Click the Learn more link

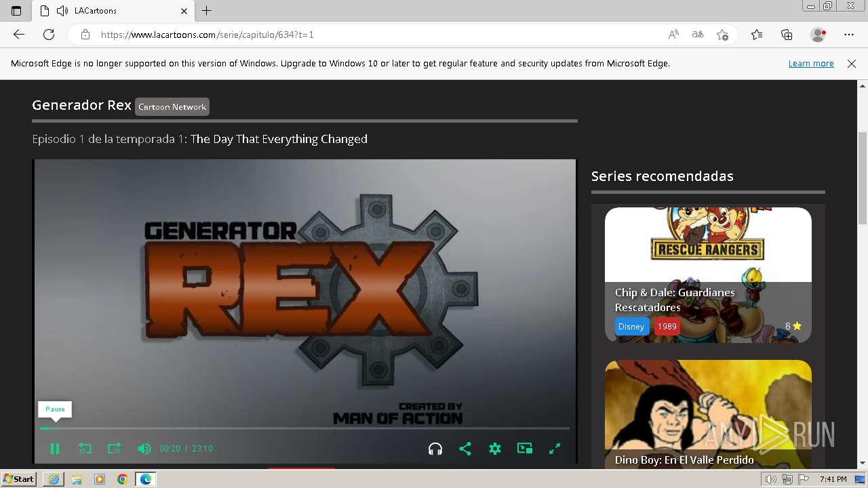tap(811, 64)
